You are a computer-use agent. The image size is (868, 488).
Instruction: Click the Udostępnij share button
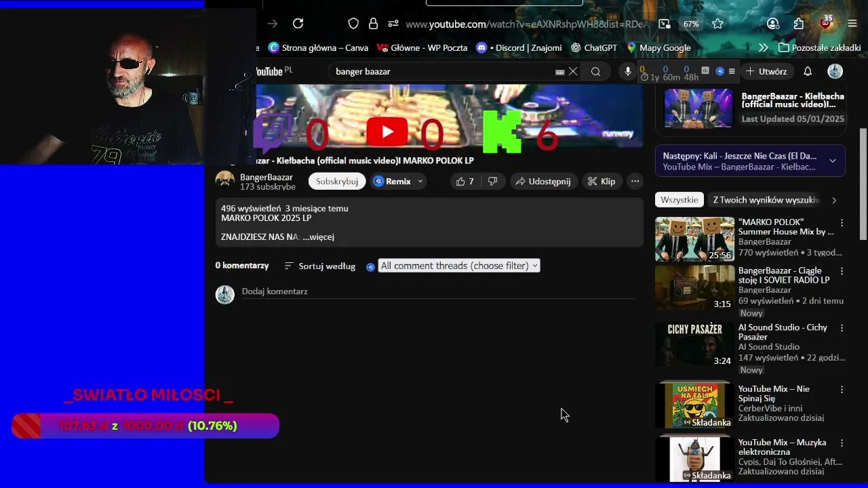pos(542,181)
